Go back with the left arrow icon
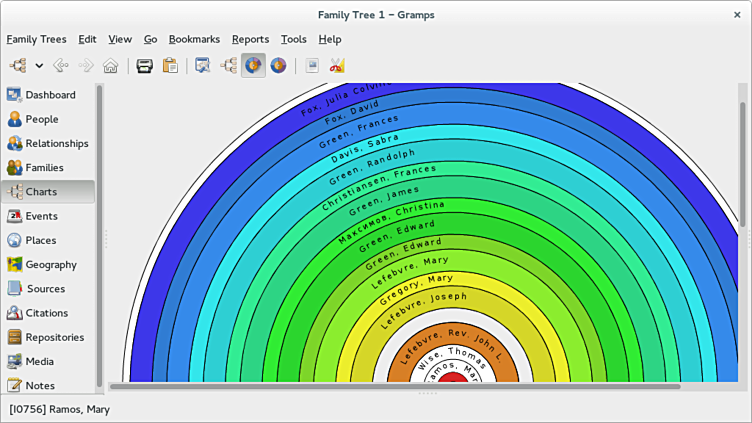This screenshot has height=423, width=752. (x=61, y=66)
